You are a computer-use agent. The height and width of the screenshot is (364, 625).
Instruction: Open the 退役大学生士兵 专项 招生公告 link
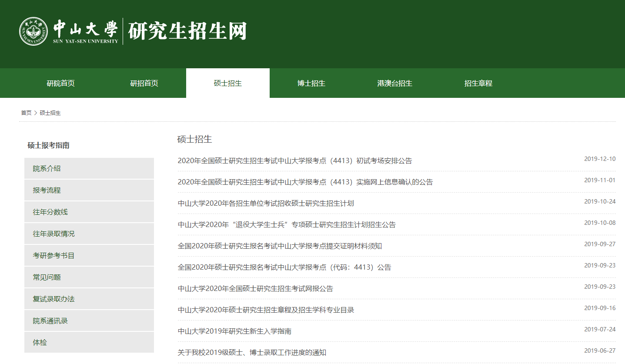click(287, 224)
